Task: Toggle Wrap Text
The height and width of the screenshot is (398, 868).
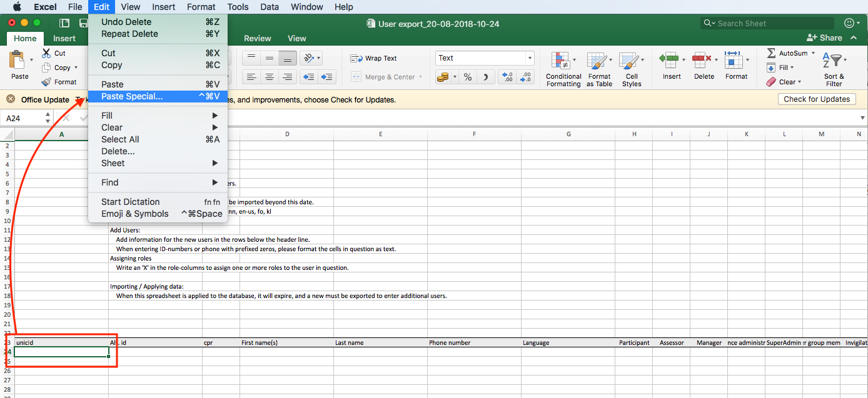Action: tap(374, 58)
